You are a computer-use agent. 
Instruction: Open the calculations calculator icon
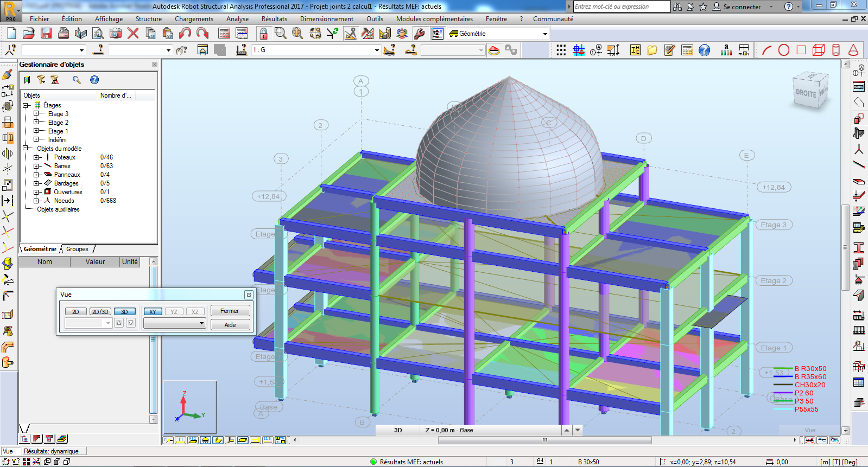(224, 34)
